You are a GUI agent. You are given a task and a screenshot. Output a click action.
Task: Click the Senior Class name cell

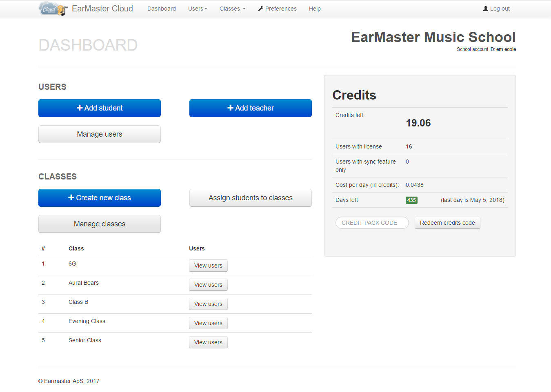tap(85, 340)
